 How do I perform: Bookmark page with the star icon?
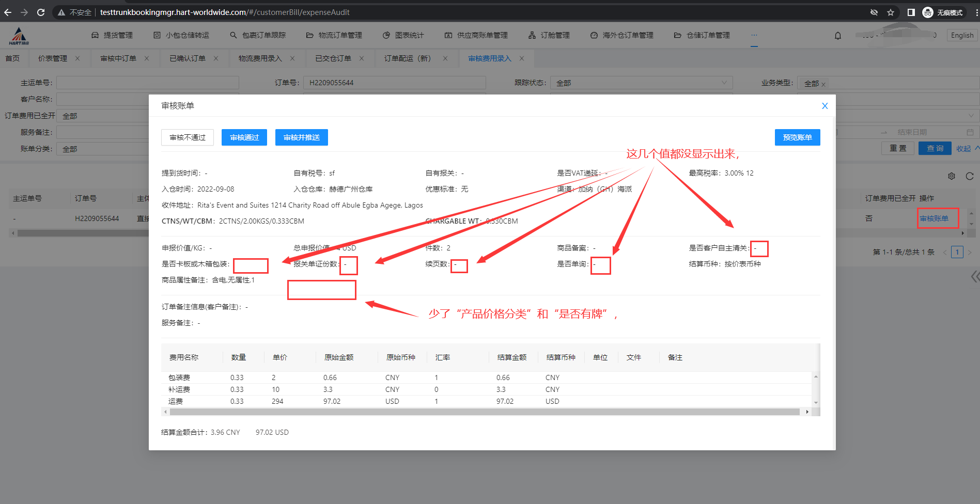891,12
